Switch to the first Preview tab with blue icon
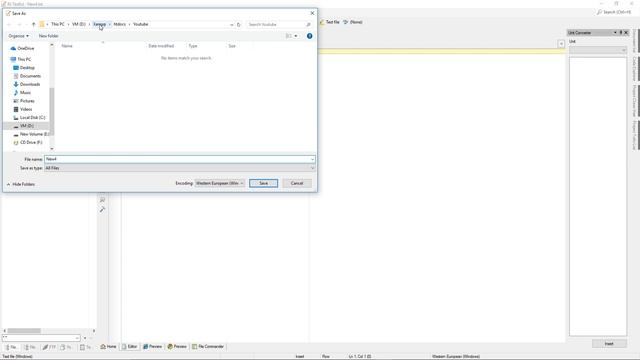Viewport: 640px width, 360px height. (x=152, y=347)
